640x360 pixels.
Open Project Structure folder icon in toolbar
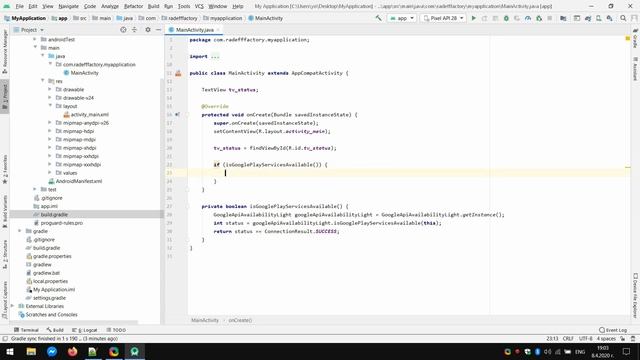click(563, 18)
